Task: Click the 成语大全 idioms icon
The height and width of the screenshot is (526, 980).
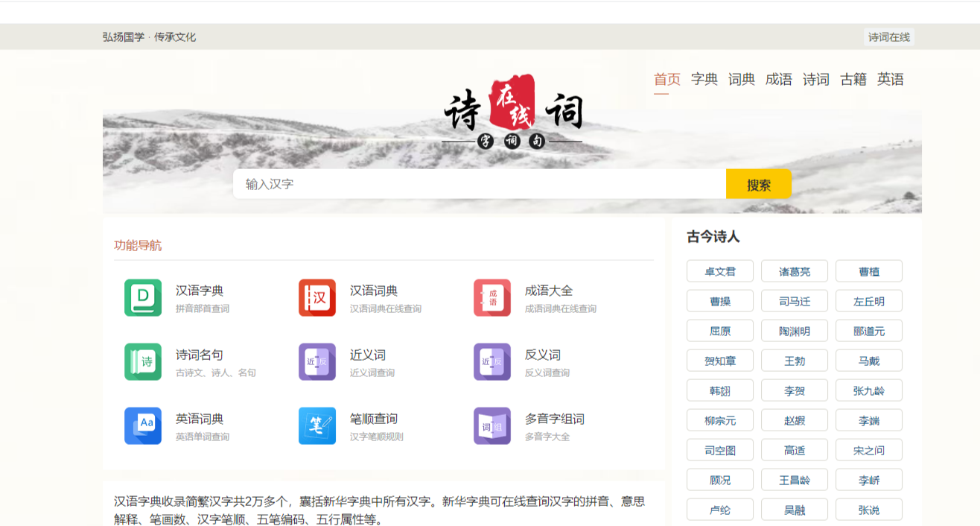Action: 492,296
